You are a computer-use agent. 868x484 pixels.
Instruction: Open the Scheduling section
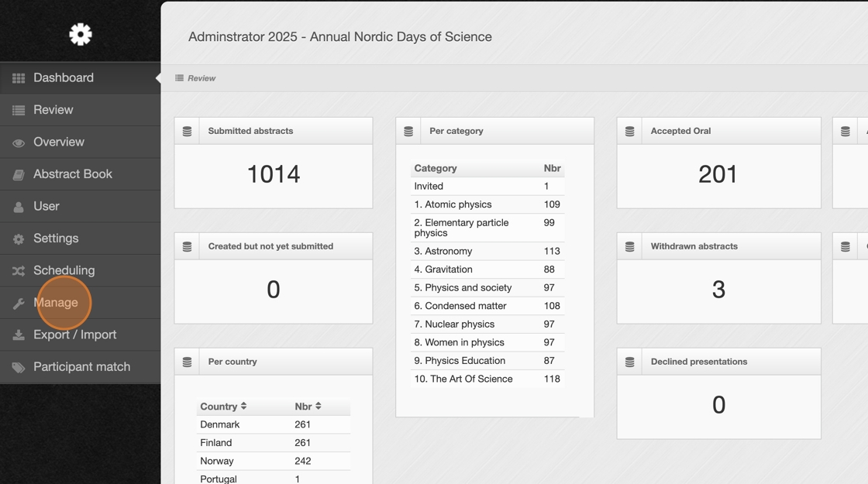coord(81,270)
